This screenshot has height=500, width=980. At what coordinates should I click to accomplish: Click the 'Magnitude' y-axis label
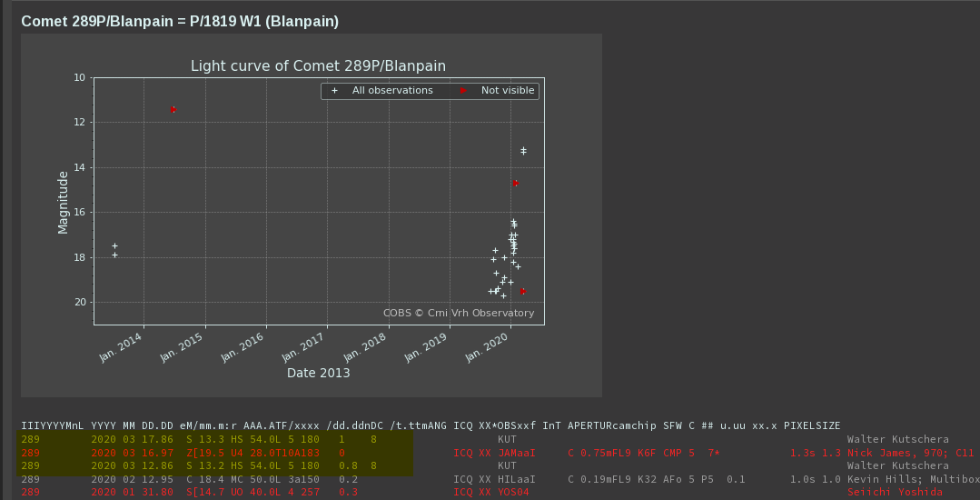click(64, 202)
